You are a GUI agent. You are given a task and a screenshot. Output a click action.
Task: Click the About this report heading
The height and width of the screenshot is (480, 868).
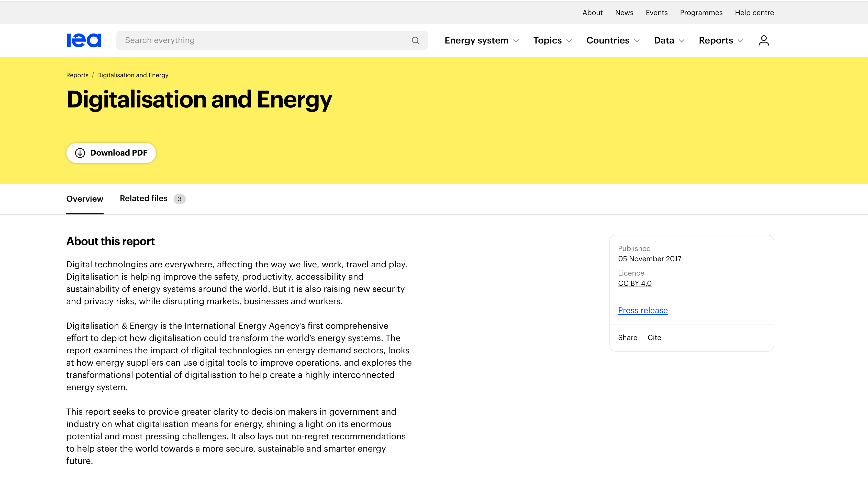110,241
